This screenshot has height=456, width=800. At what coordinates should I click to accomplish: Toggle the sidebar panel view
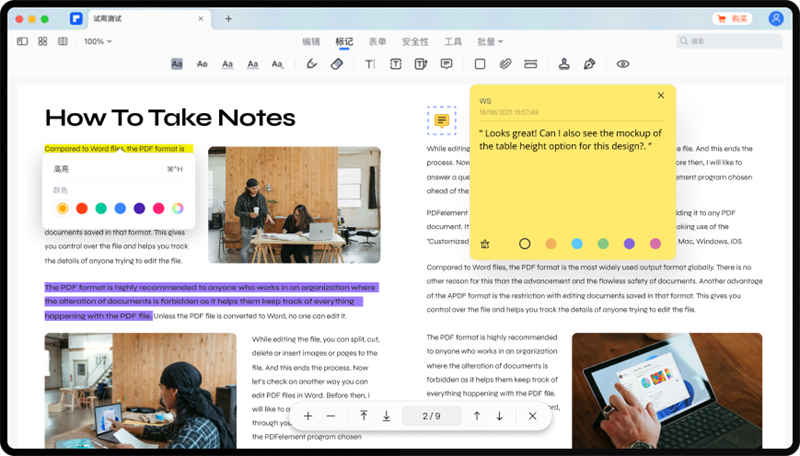pyautogui.click(x=23, y=41)
